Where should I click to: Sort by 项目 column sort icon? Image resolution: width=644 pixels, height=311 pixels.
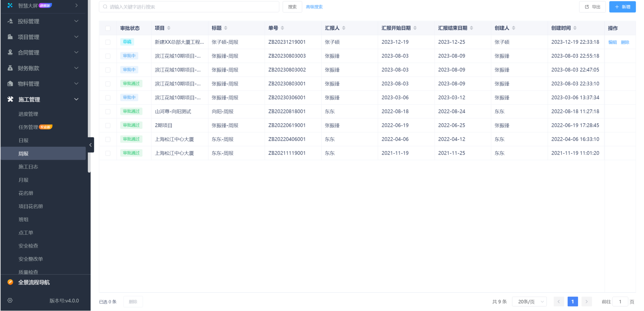click(x=169, y=28)
